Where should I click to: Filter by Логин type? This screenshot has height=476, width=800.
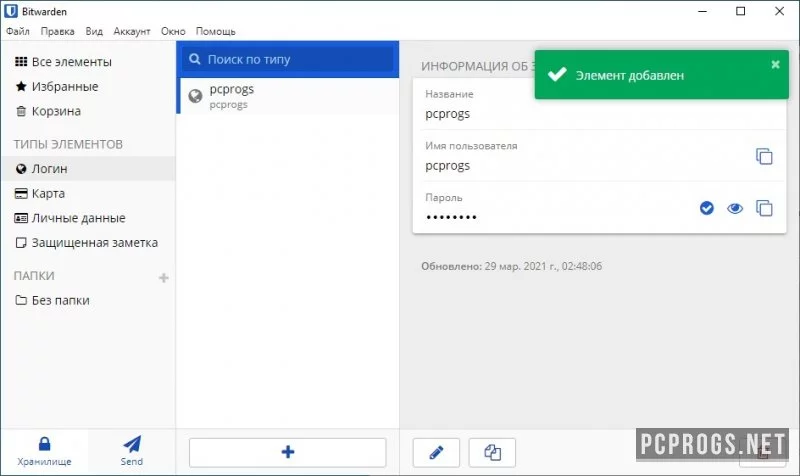[x=89, y=169]
